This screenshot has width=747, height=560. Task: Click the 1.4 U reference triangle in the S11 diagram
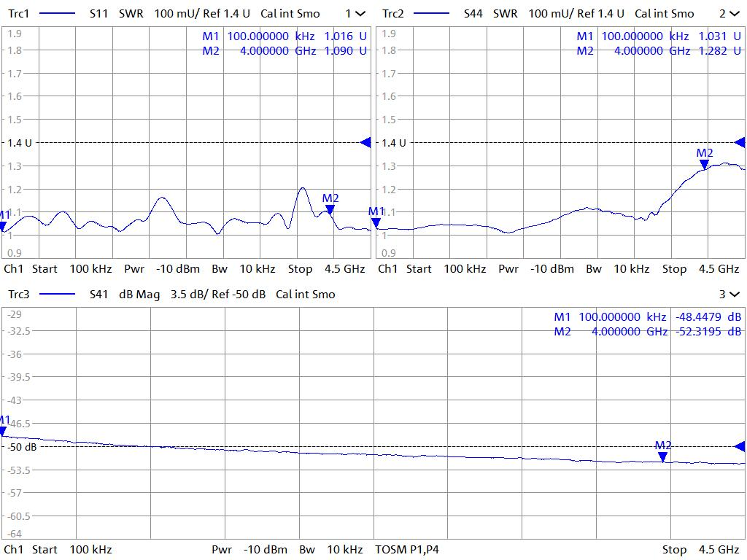[365, 143]
